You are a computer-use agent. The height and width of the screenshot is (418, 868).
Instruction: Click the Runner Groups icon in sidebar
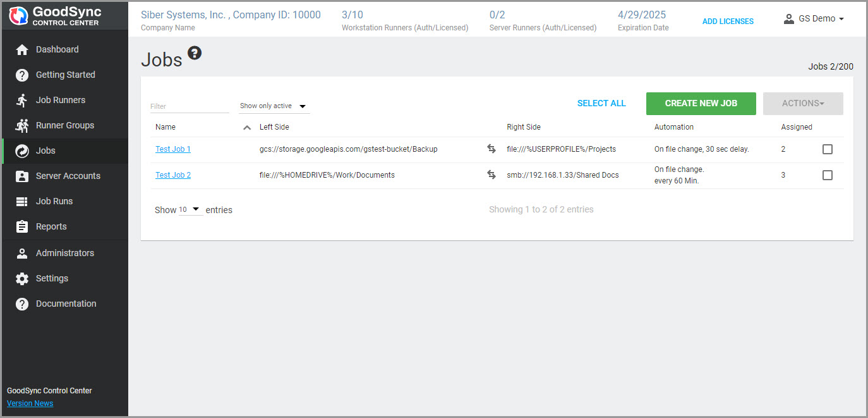(x=22, y=125)
